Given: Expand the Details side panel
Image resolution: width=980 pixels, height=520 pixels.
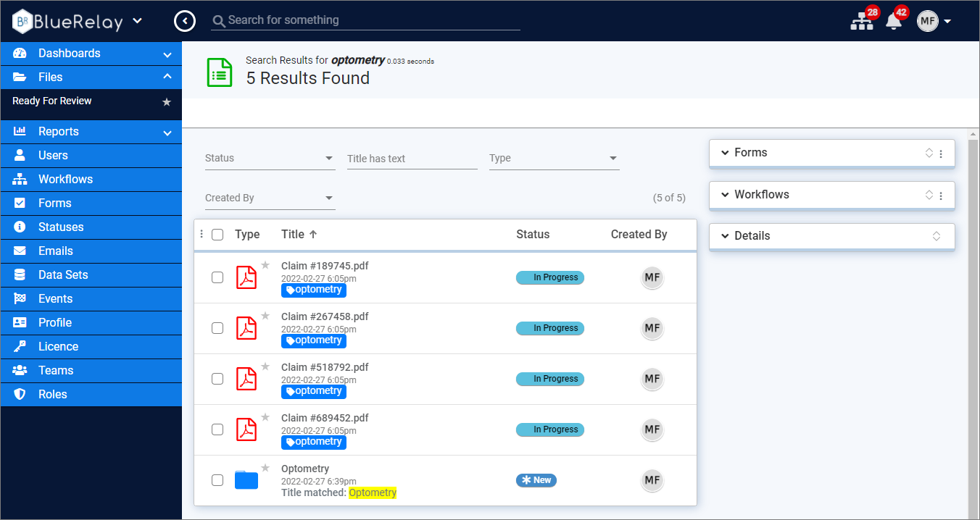Looking at the screenshot, I should click(x=724, y=236).
